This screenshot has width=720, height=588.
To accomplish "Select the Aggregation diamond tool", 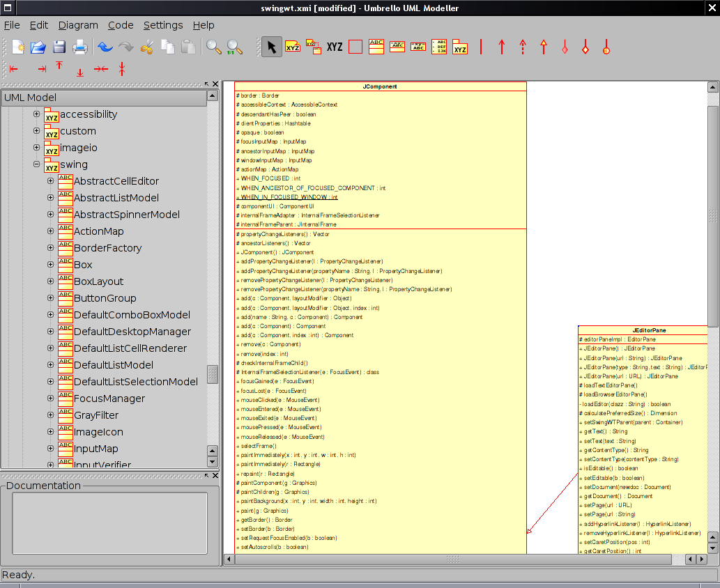I will tap(585, 47).
